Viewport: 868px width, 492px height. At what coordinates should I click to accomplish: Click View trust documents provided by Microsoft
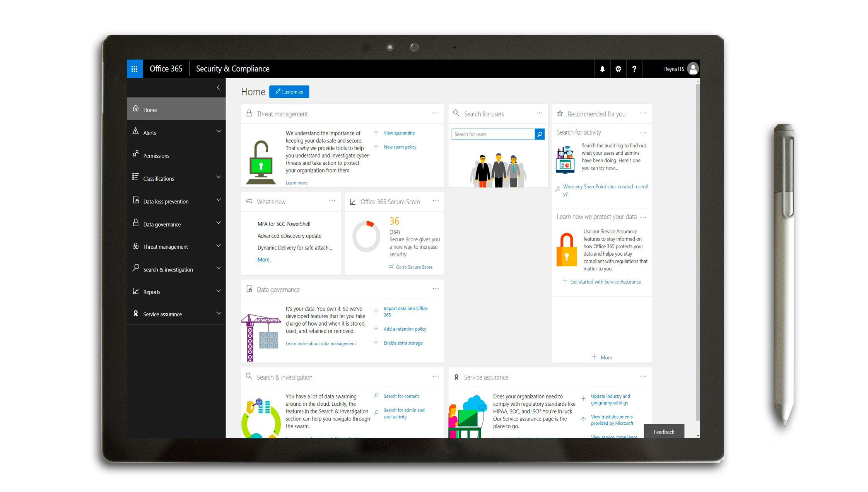click(x=612, y=420)
